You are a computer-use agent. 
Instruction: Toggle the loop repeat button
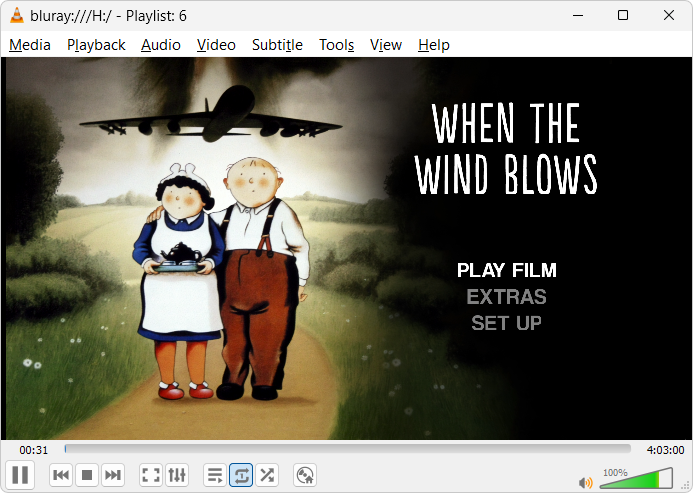point(241,475)
